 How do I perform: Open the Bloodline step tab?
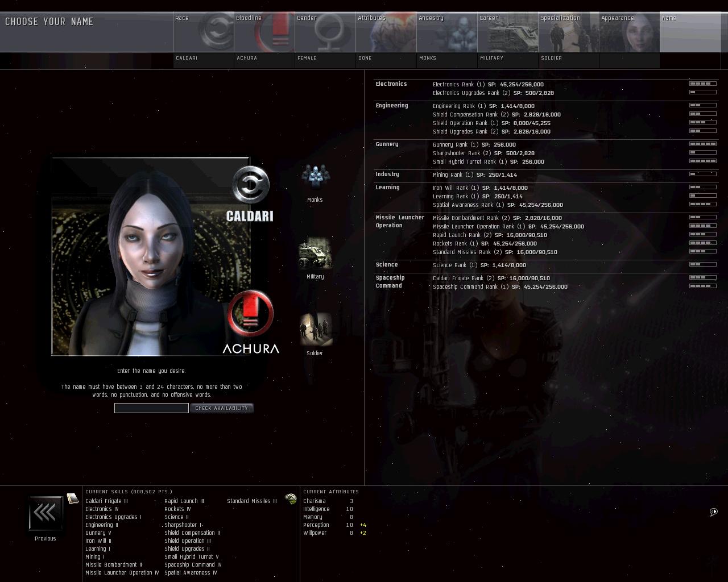pyautogui.click(x=264, y=32)
